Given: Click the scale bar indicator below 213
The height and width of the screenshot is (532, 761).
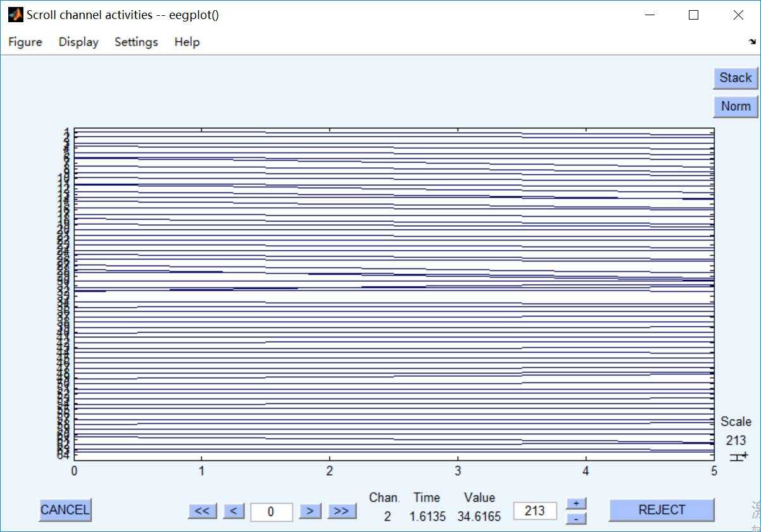Looking at the screenshot, I should pyautogui.click(x=738, y=456).
